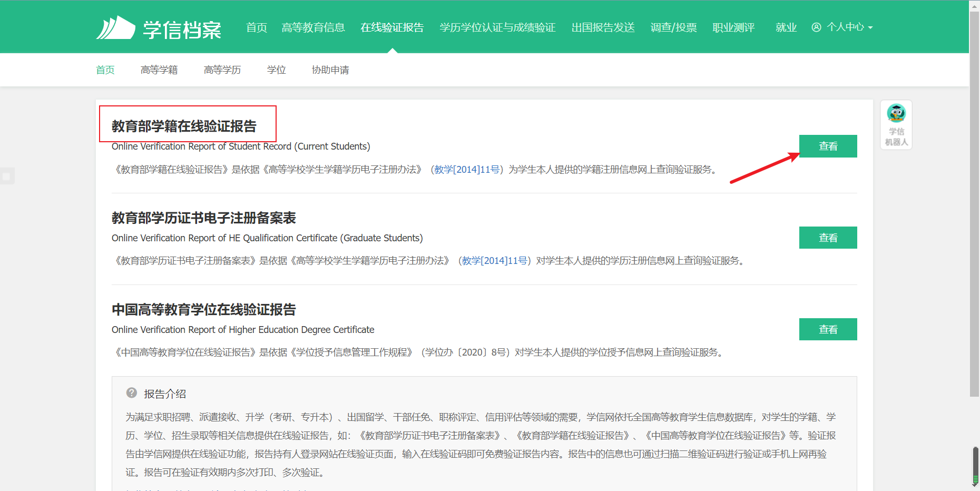Open 学历学位认证与成绩验证 in the top navigation
This screenshot has width=980, height=491.
coord(497,27)
